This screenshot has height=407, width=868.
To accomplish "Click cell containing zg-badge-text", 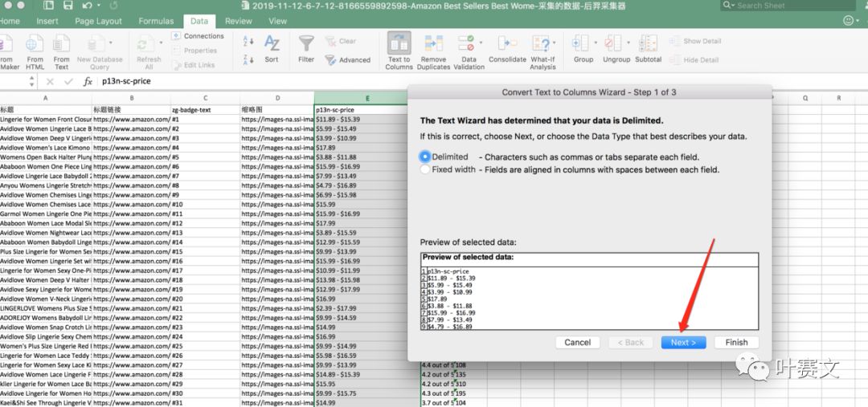I will coord(206,109).
